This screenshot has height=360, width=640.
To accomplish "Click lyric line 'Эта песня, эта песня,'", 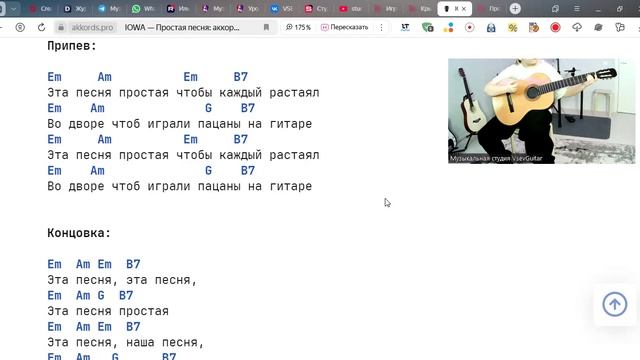I will (x=122, y=280).
